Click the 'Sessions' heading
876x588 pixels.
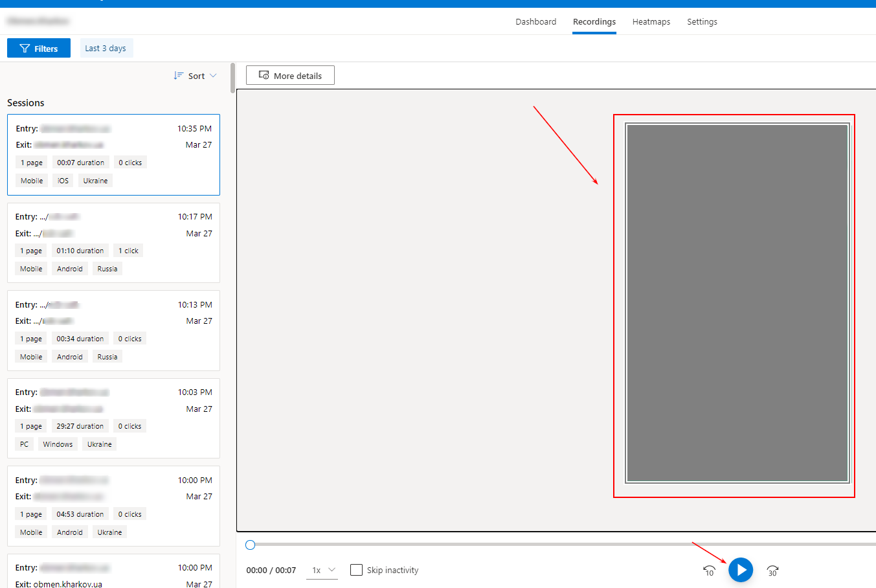[x=26, y=103]
